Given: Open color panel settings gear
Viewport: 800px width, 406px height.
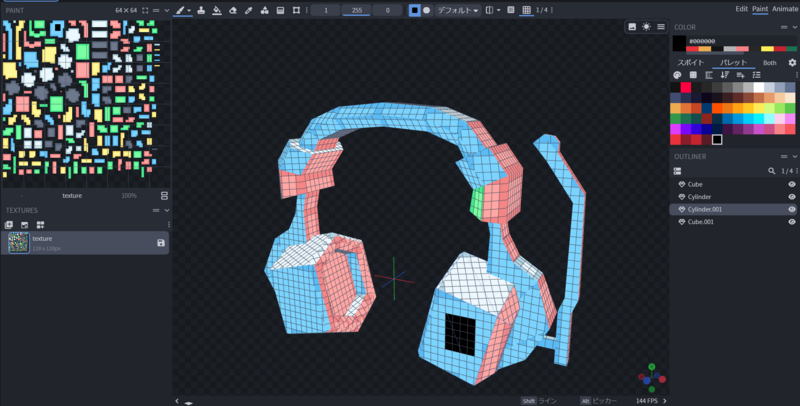Looking at the screenshot, I should 792,63.
